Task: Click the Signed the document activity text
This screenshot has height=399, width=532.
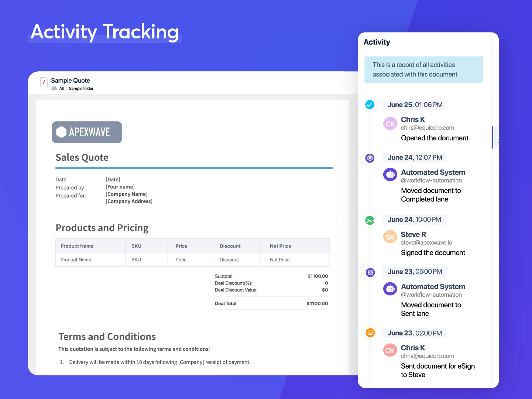Action: click(x=433, y=253)
